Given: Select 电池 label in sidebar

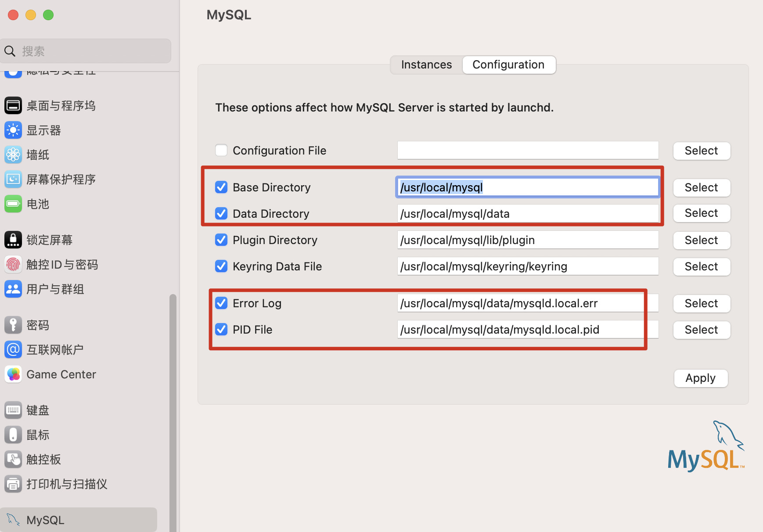Looking at the screenshot, I should [x=38, y=204].
